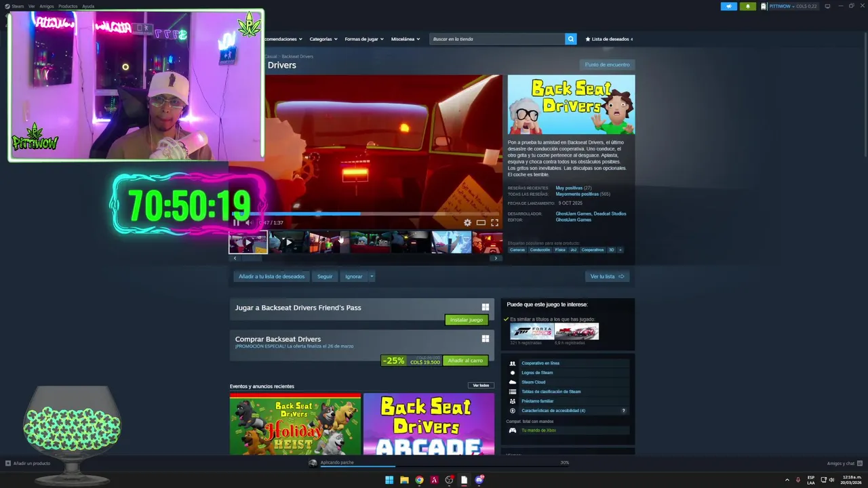Click left arrow of thumbnail strip

pos(235,258)
